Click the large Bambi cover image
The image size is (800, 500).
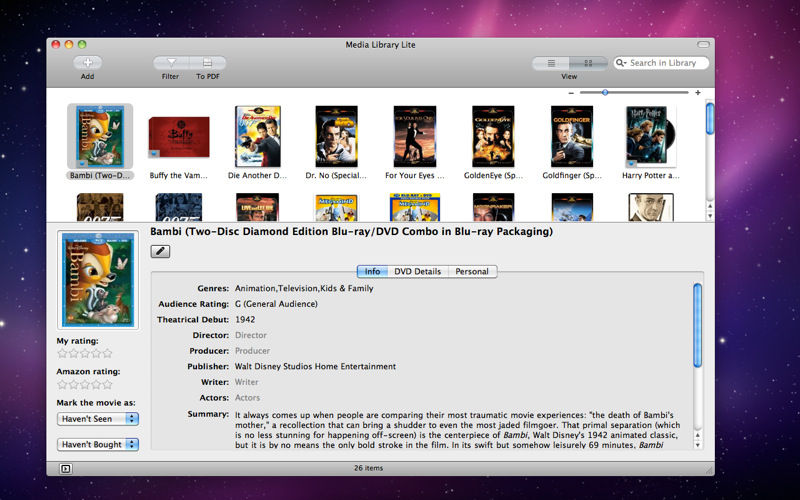click(98, 280)
